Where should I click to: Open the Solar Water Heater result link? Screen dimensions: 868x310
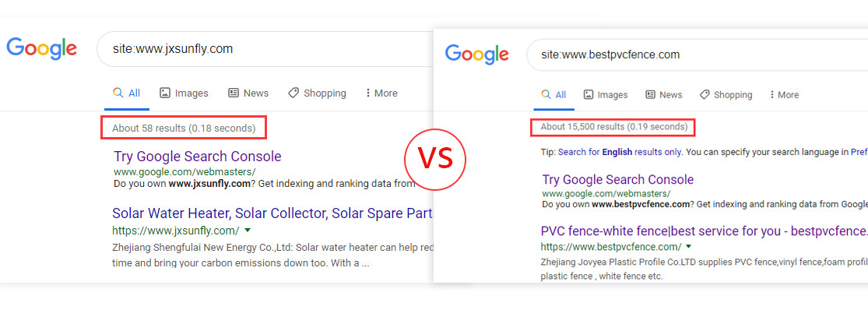272,213
